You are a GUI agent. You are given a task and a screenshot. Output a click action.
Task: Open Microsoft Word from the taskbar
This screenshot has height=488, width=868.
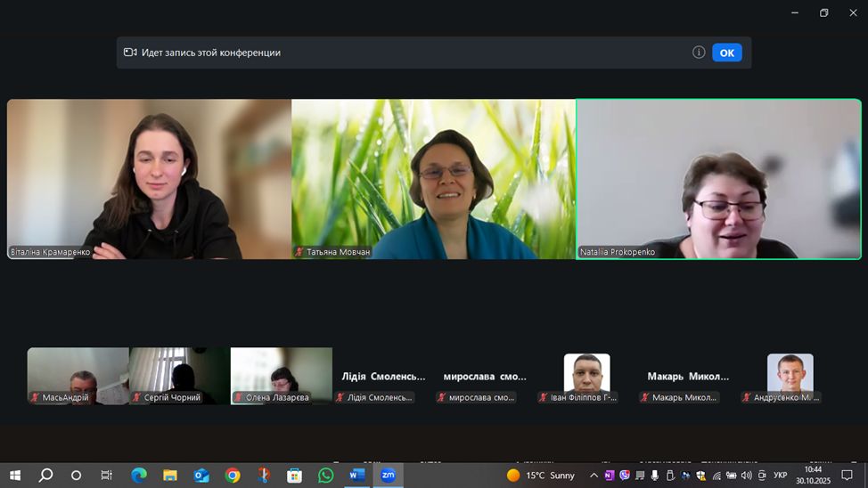[x=356, y=476]
